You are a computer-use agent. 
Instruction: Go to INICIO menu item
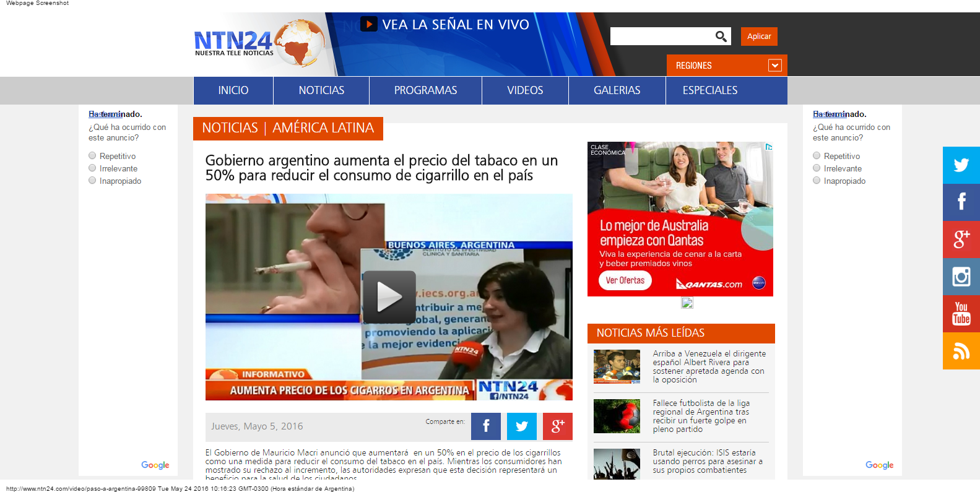click(233, 90)
